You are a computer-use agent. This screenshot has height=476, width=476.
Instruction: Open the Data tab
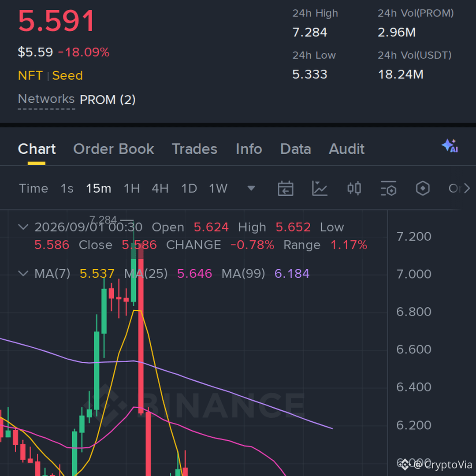pos(296,149)
